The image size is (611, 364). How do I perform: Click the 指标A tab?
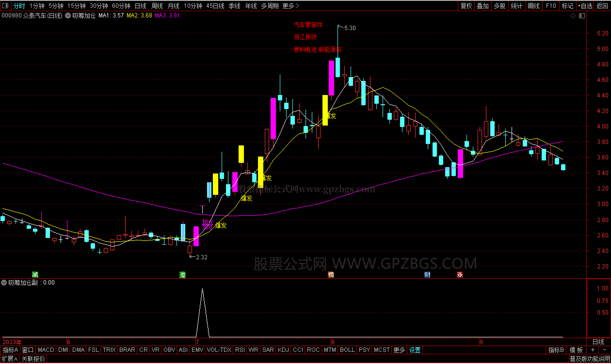(10, 350)
